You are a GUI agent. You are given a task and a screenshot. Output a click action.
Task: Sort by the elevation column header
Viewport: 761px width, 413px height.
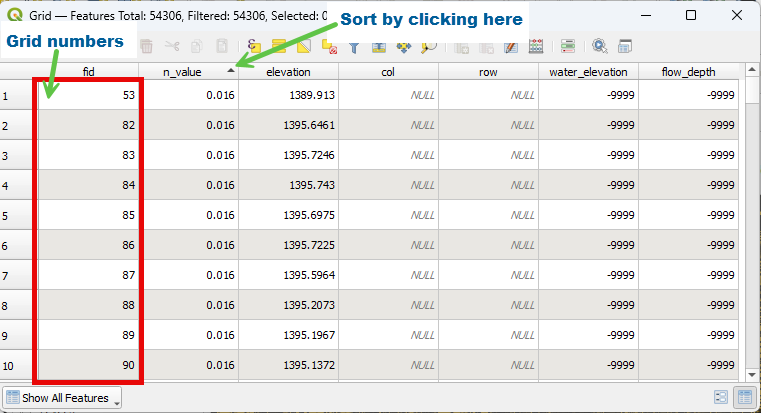pos(288,72)
